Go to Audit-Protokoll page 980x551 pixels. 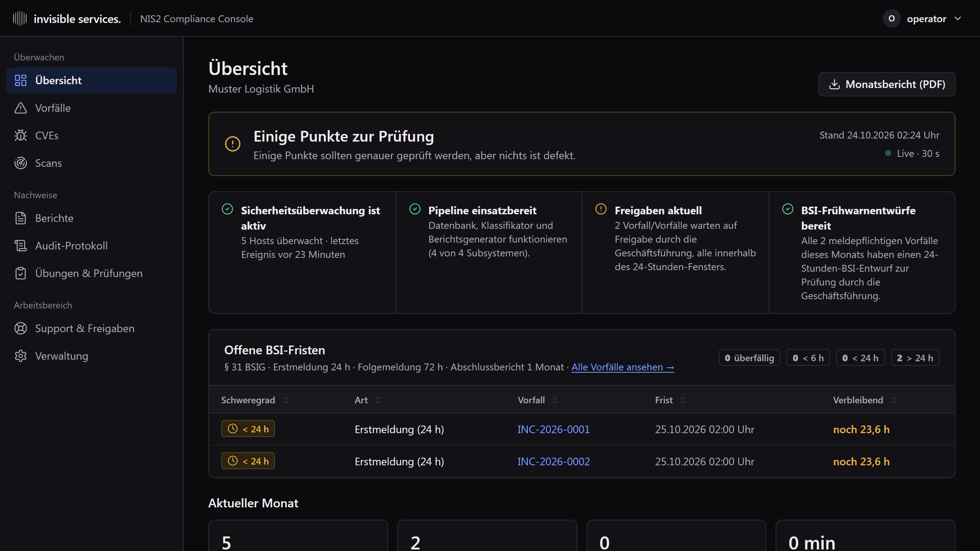[91, 246]
